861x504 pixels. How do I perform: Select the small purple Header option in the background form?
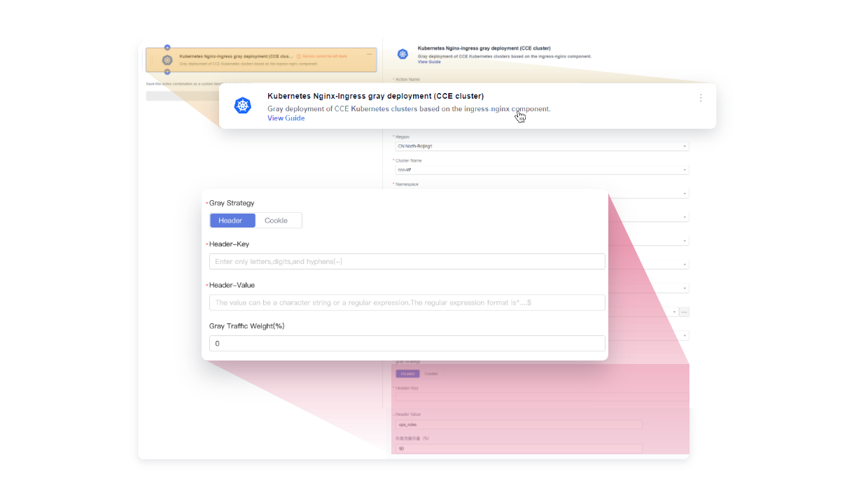pyautogui.click(x=407, y=374)
